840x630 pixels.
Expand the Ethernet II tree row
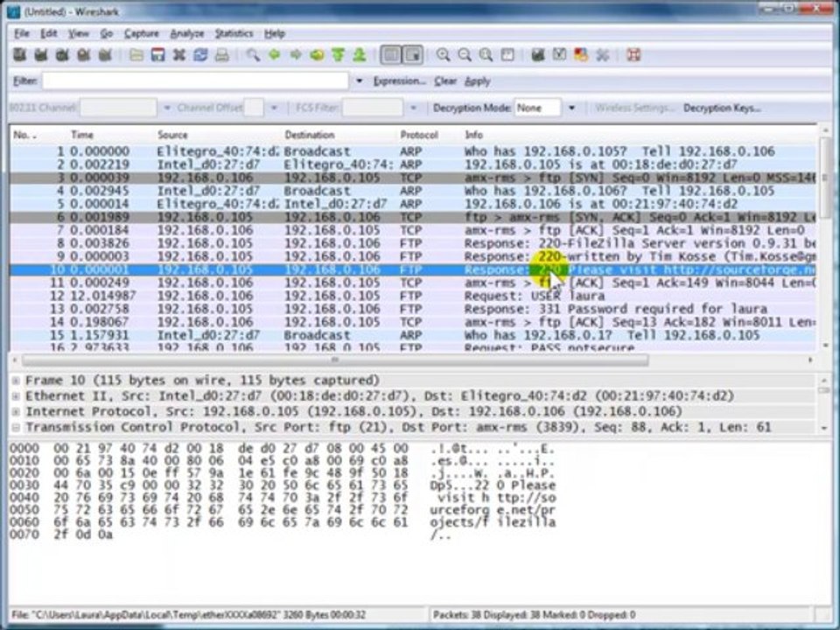(16, 396)
